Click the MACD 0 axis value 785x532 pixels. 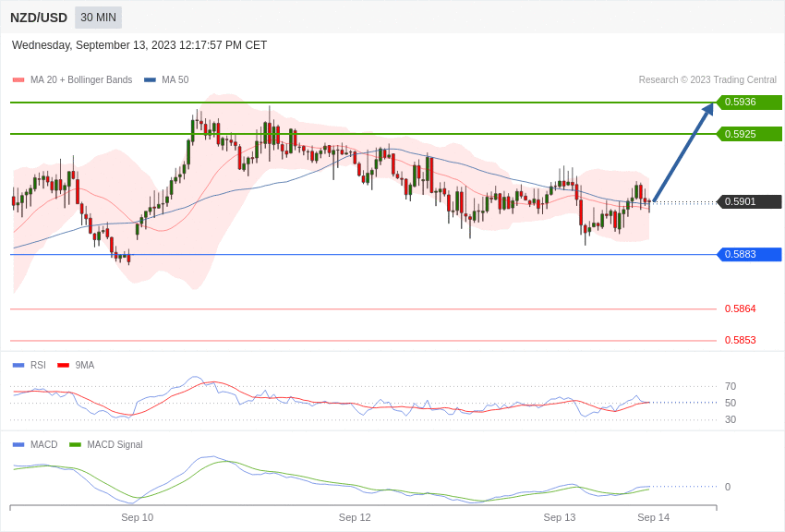point(728,487)
